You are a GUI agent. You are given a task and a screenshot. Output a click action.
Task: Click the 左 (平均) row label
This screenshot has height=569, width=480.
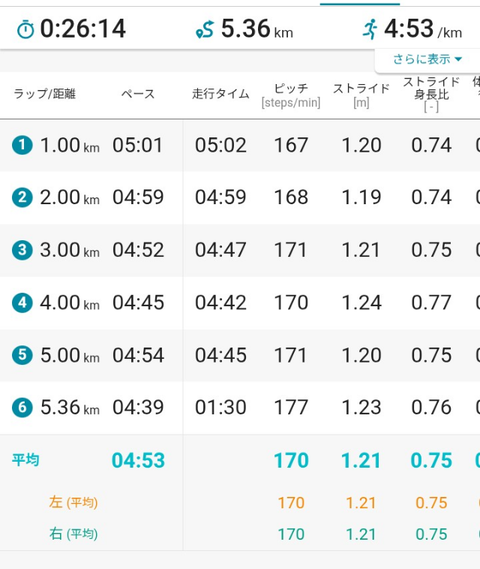pyautogui.click(x=73, y=503)
